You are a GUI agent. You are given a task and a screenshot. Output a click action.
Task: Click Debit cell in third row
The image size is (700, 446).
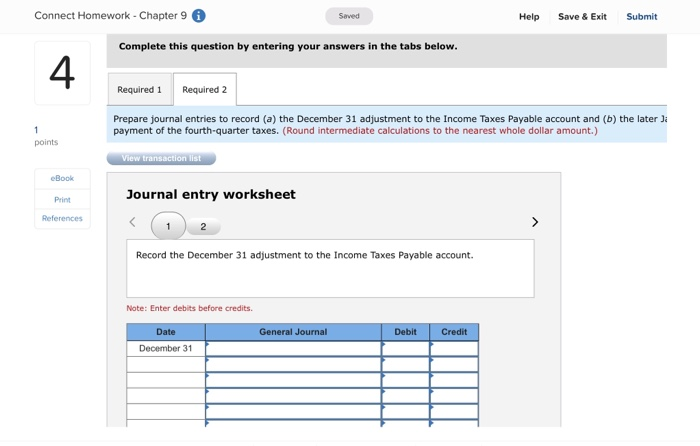(405, 380)
